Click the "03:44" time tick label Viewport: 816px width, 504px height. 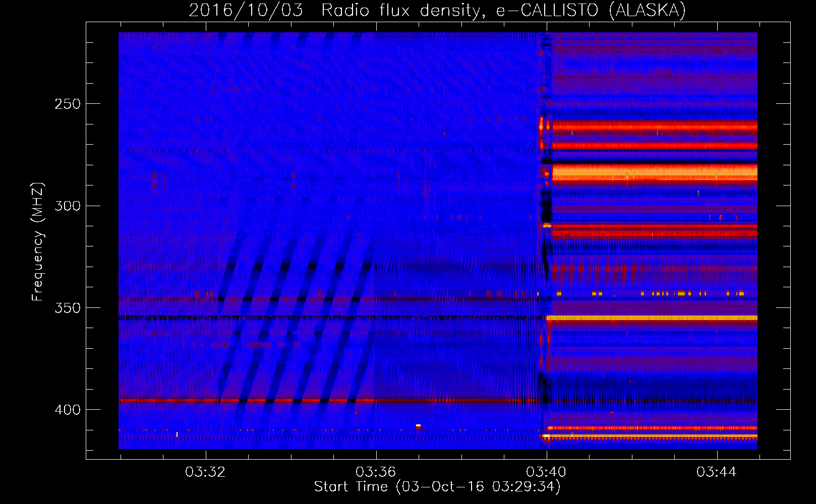click(717, 472)
